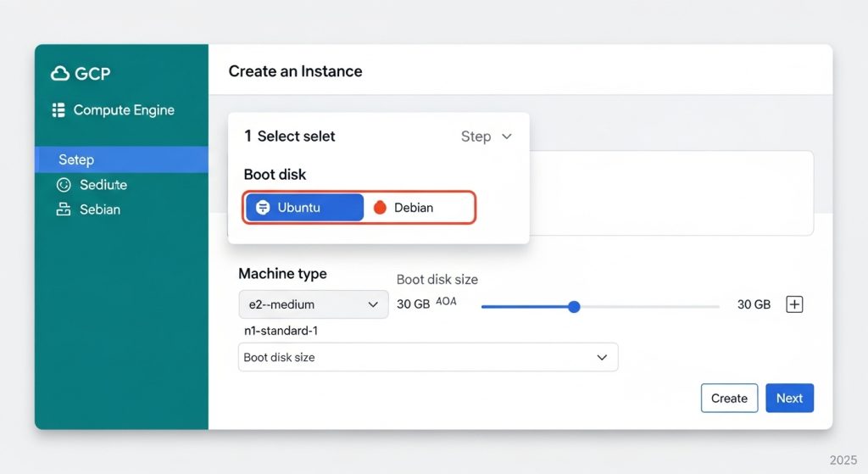Select the Setep item in the sidebar

[x=121, y=159]
